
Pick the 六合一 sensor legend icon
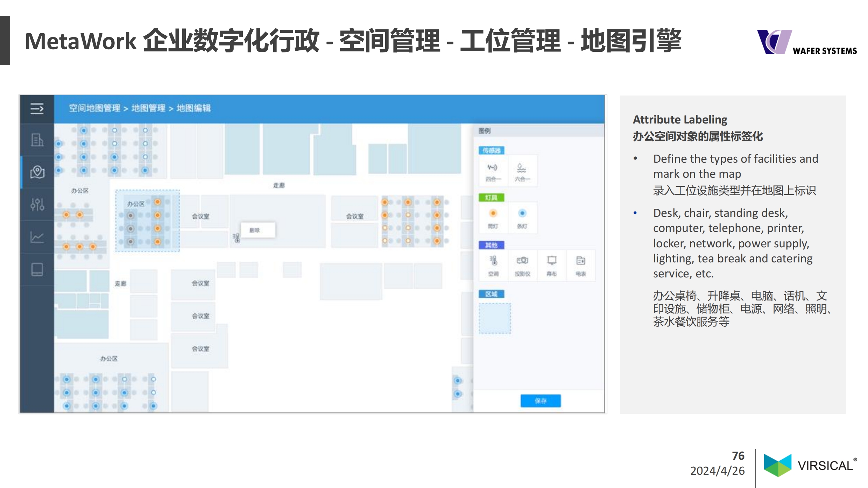coord(522,171)
